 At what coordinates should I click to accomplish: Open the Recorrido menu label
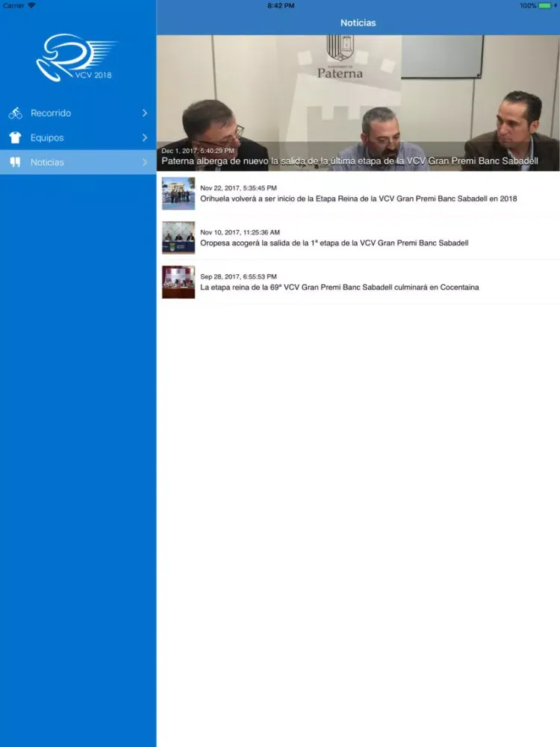coord(51,113)
